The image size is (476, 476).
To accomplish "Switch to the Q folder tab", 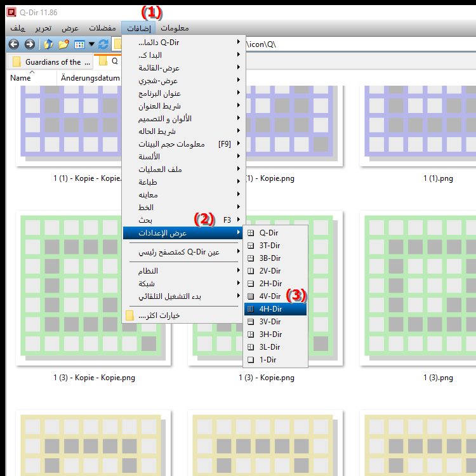I will (108, 61).
